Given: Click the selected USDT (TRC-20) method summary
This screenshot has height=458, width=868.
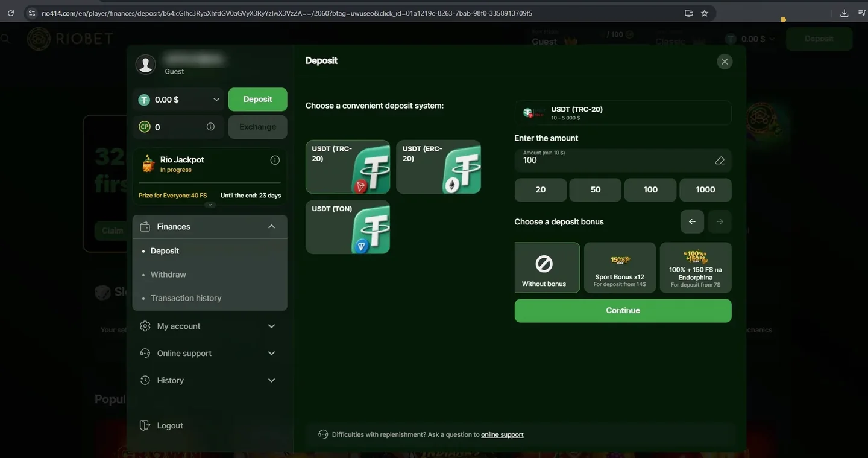Looking at the screenshot, I should (x=623, y=113).
